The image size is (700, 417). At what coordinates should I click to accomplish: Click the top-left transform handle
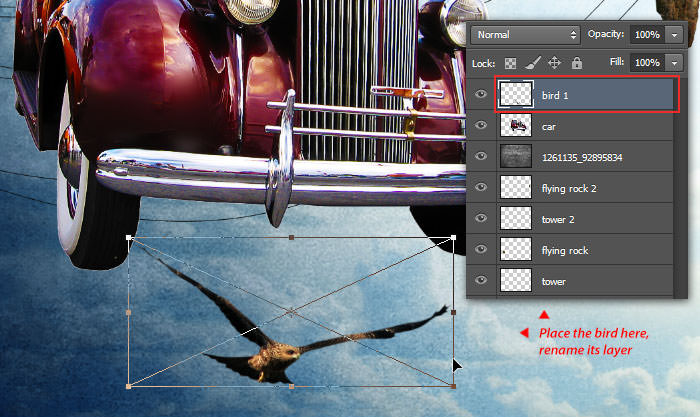pyautogui.click(x=129, y=238)
